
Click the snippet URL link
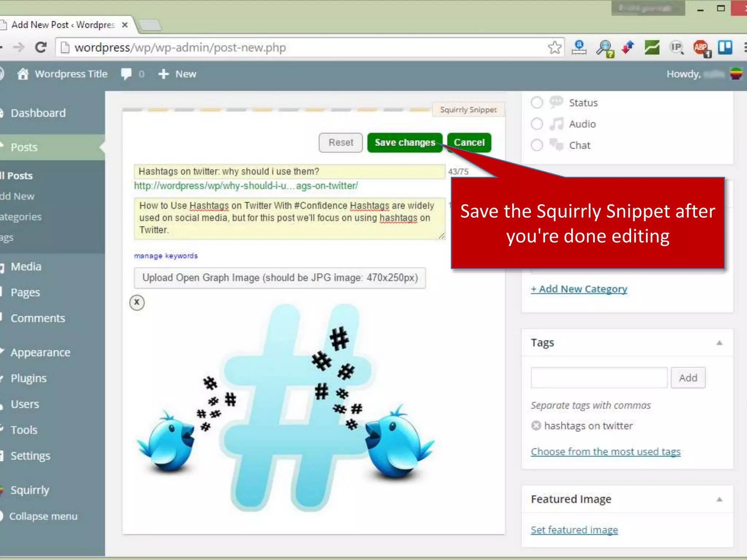(x=246, y=186)
